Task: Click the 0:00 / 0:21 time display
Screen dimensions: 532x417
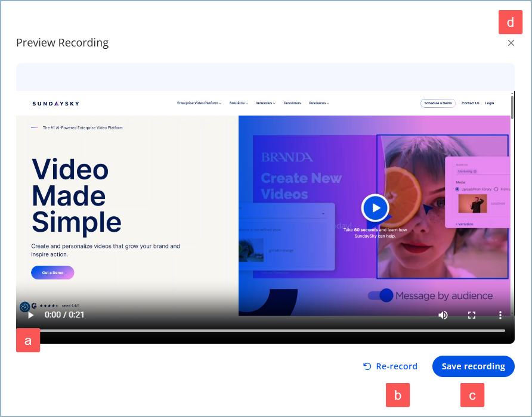Action: pos(64,315)
